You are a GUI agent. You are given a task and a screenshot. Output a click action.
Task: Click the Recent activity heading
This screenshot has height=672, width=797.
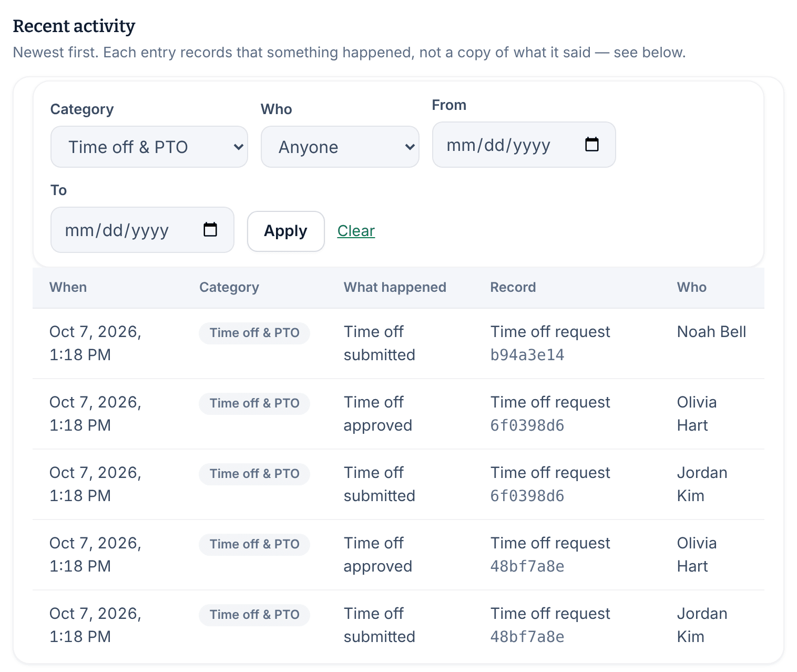74,26
